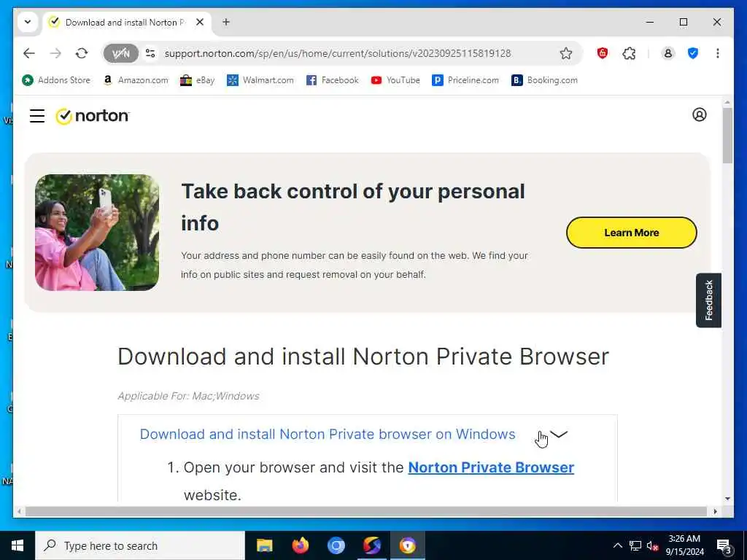Open Booking.com bookmark
Image resolution: width=747 pixels, height=560 pixels.
pos(544,80)
